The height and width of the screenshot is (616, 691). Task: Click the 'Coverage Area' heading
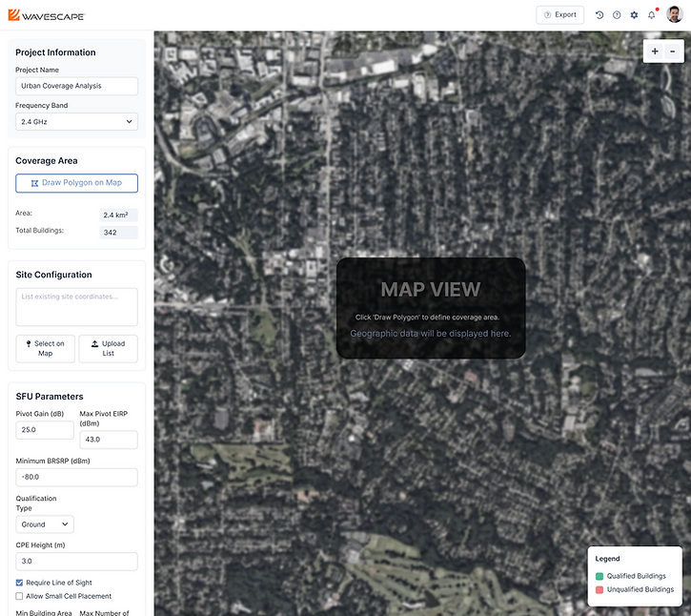tap(47, 161)
